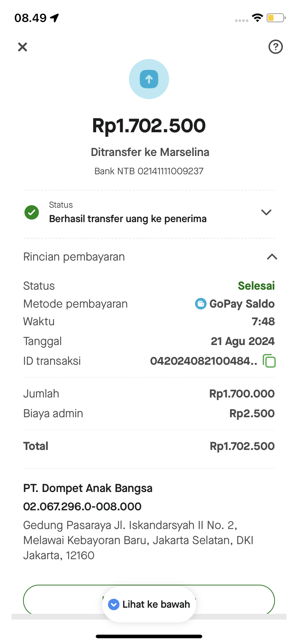Click the green success checkmark icon
The height and width of the screenshot is (644, 298).
pos(32,212)
